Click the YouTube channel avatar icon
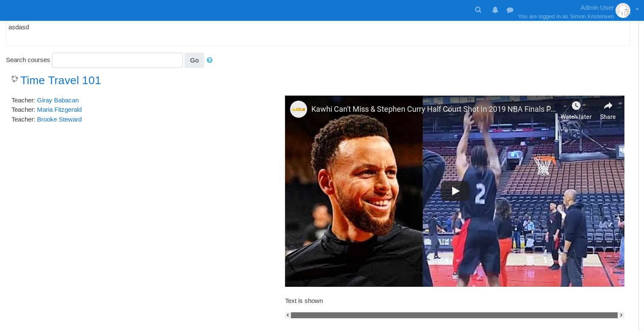 click(299, 109)
